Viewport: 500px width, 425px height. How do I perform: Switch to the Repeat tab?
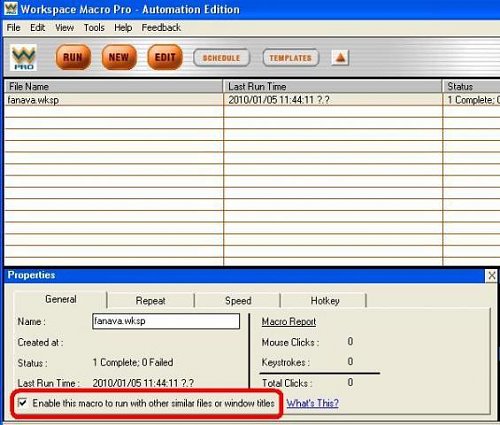(151, 301)
